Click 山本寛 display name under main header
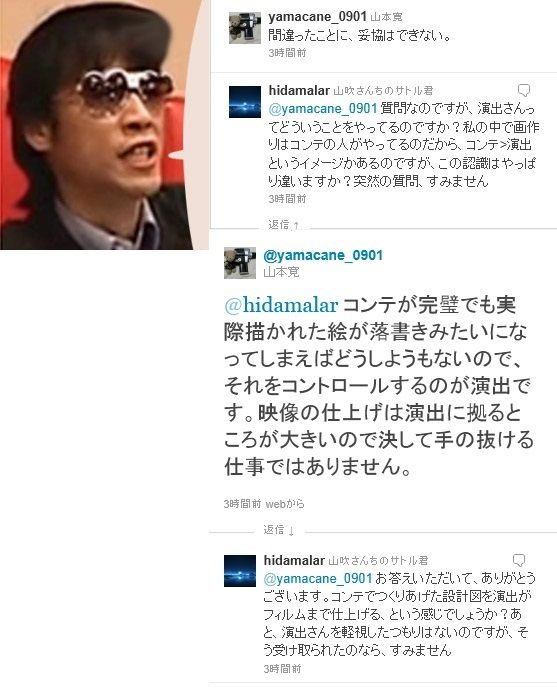The image size is (557, 688). tap(281, 272)
